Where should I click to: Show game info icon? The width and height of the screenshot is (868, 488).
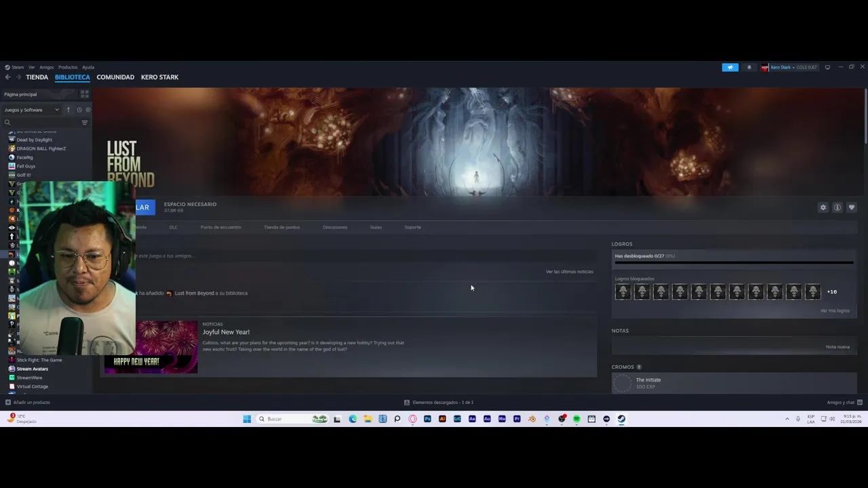(837, 207)
